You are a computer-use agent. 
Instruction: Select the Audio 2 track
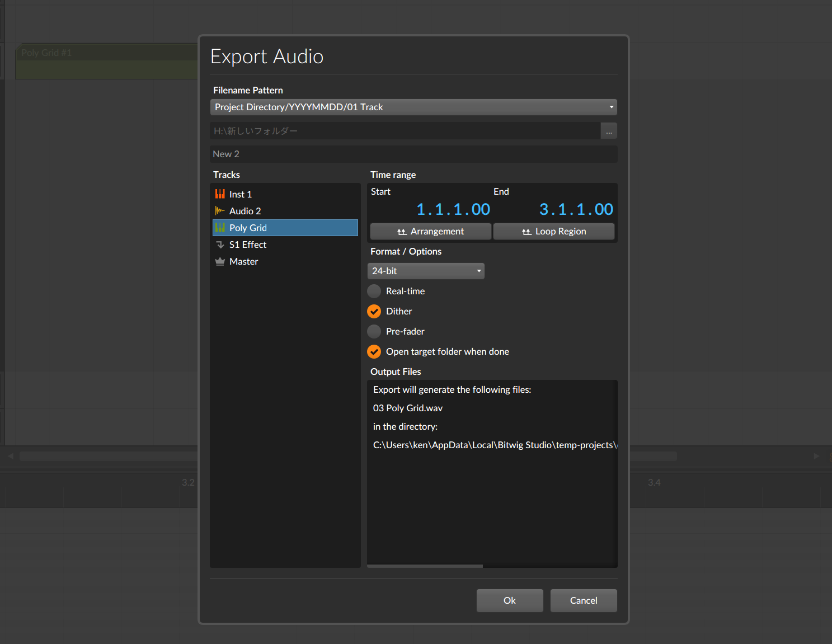point(285,211)
